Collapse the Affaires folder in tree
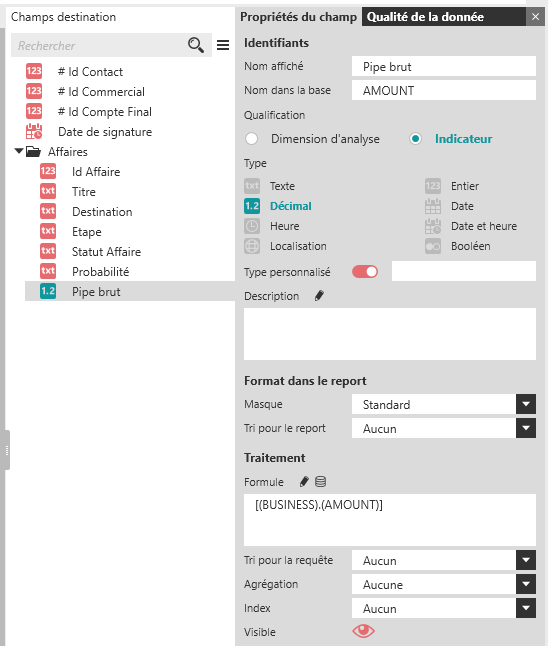This screenshot has height=646, width=548. 19,151
